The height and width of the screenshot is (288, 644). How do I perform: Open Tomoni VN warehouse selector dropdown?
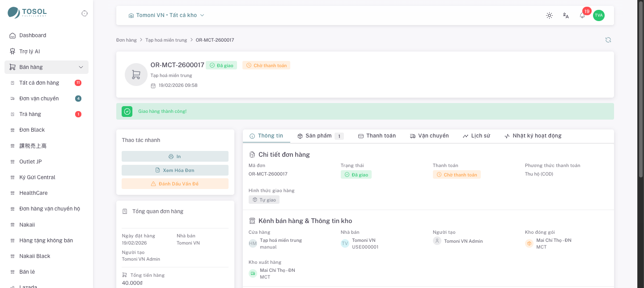166,15
